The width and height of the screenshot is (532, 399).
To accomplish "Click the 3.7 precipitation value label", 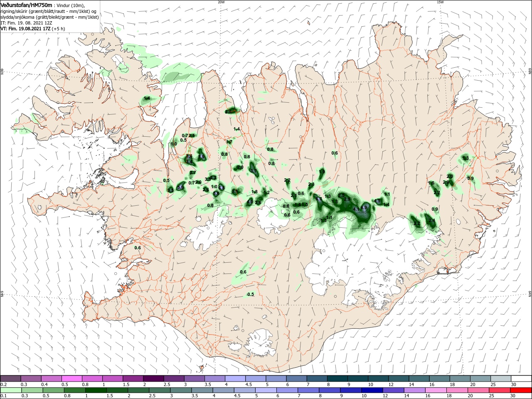I will pyautogui.click(x=253, y=171).
